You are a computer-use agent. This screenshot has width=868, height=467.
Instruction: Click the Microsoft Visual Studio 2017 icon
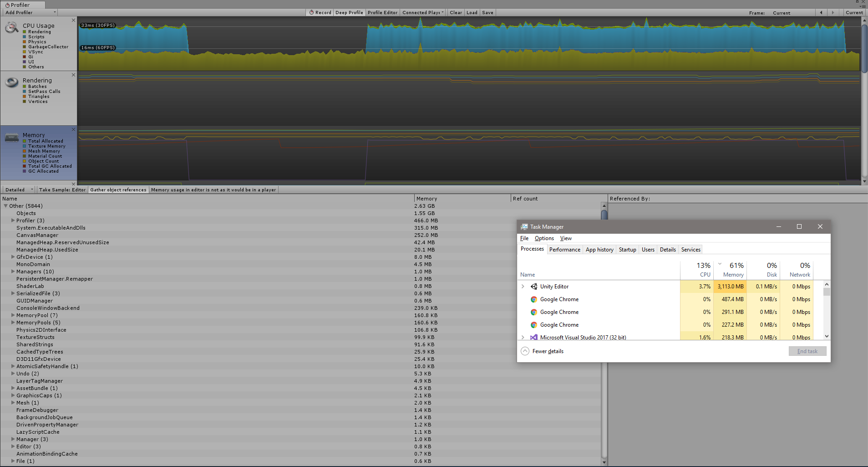click(533, 337)
